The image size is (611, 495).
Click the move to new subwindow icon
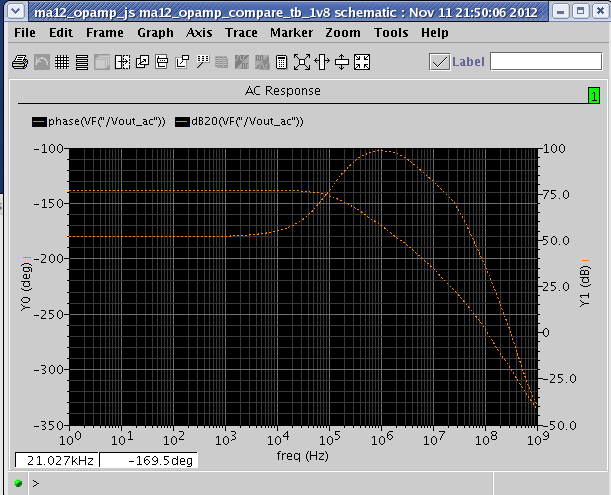[x=162, y=62]
